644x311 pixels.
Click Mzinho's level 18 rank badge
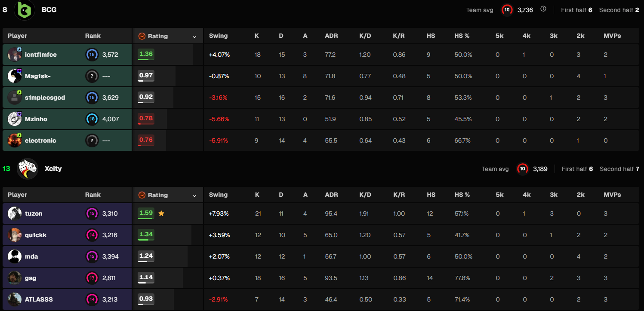pos(92,119)
